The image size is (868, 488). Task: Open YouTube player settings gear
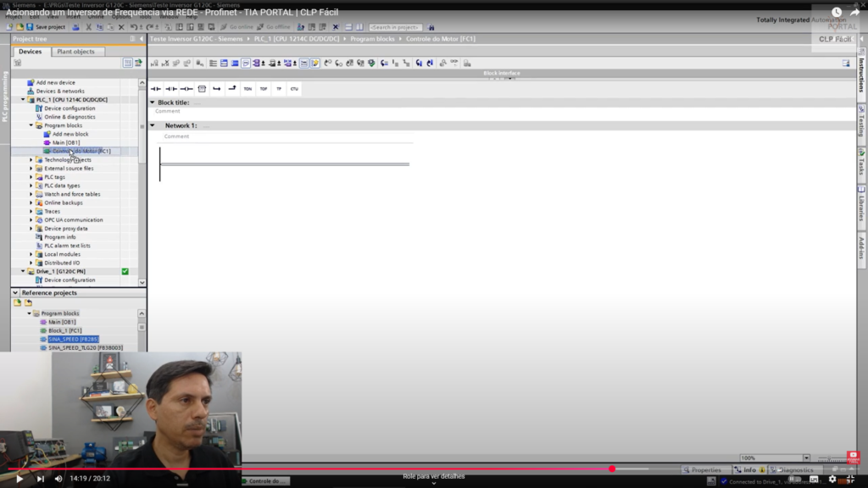832,480
